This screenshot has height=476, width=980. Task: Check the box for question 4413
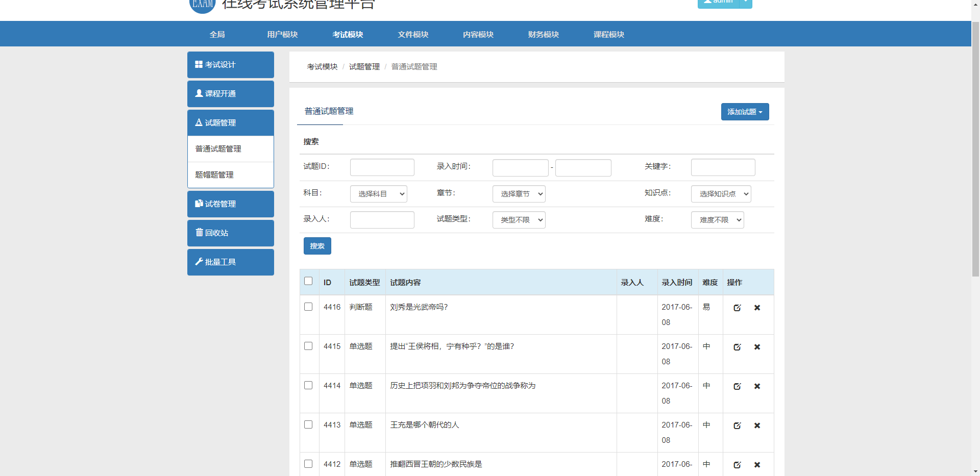[x=308, y=424]
